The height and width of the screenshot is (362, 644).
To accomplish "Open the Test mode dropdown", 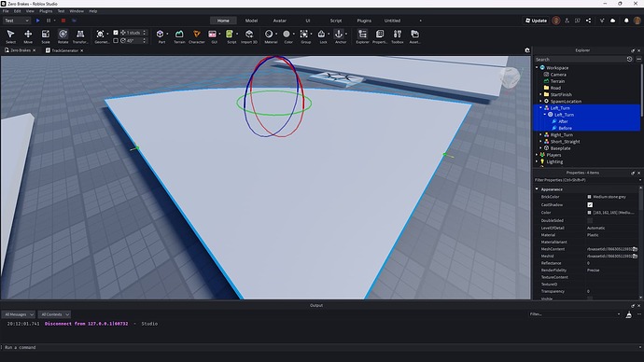I will pyautogui.click(x=17, y=21).
